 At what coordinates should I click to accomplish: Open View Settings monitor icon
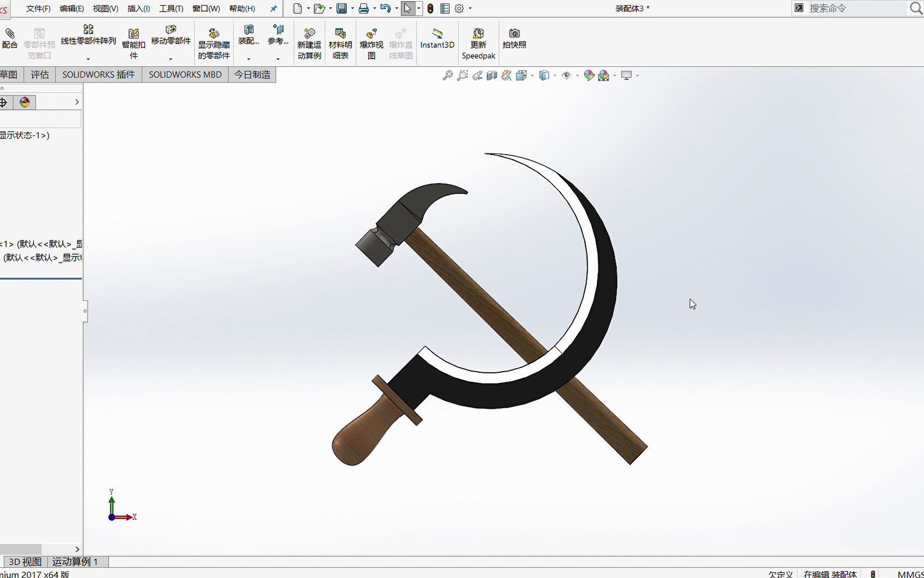[626, 75]
